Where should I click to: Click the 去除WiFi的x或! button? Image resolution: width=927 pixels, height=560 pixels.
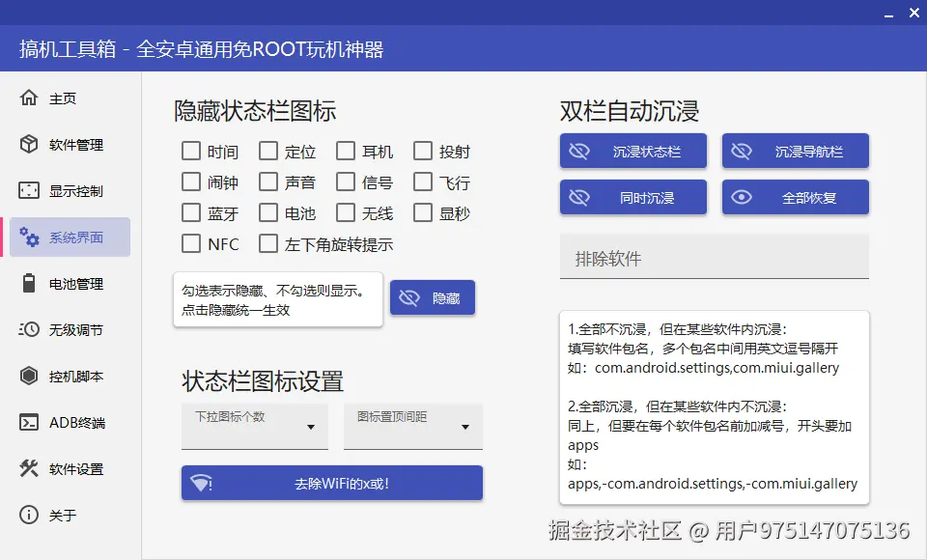(331, 483)
